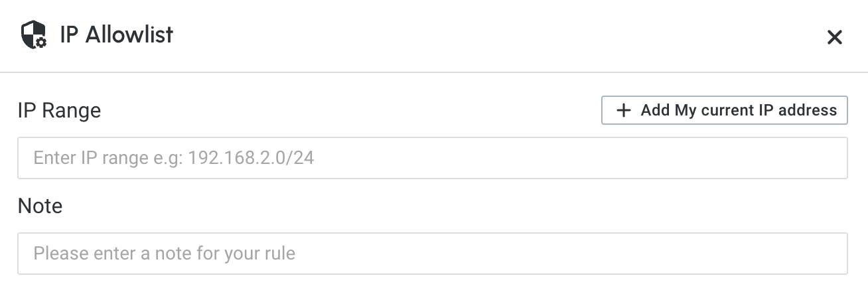
Task: Select the box showing 192.168.2.0/24 placeholder
Action: (432, 158)
